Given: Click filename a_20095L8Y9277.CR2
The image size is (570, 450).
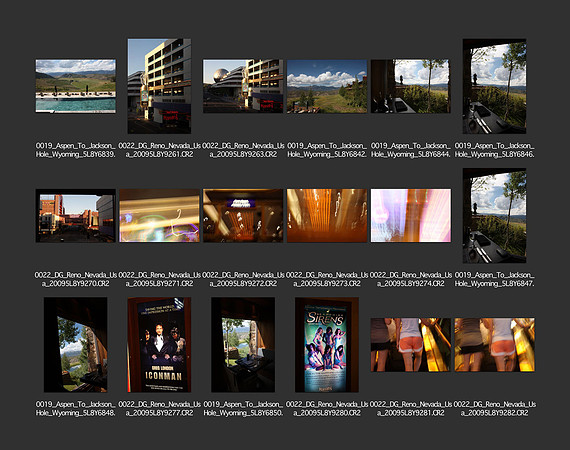Looking at the screenshot, I should pyautogui.click(x=159, y=413).
